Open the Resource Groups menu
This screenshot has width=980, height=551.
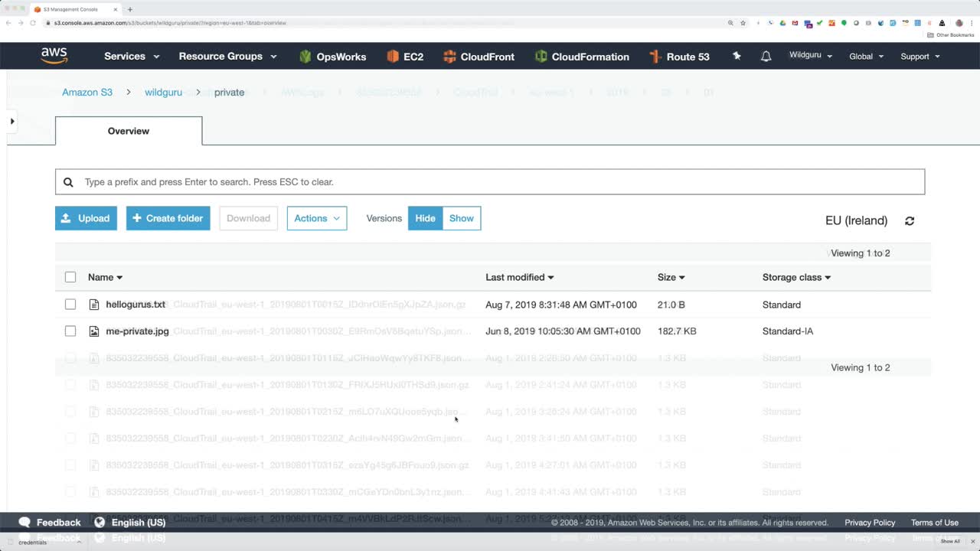(x=227, y=57)
